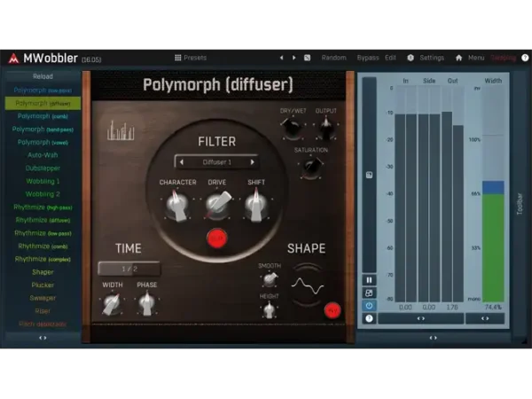Click the meter popup windows icon
This screenshot has width=532, height=399.
click(x=369, y=293)
